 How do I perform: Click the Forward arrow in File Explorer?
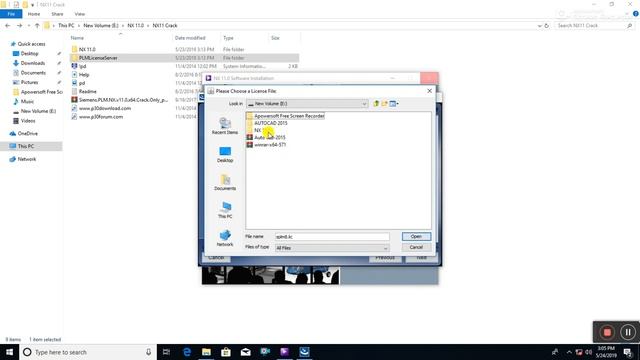point(19,25)
